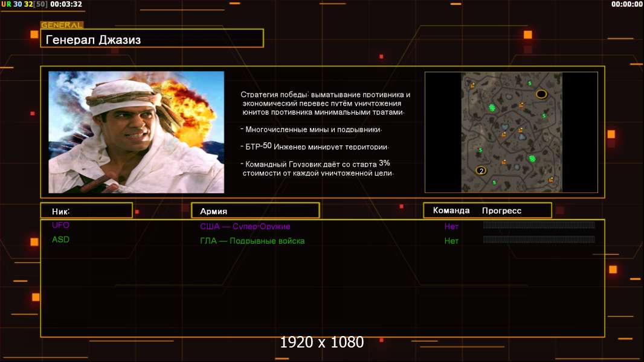Click army 'США — Супер-Оружие'
The image size is (644, 362).
coord(245,226)
